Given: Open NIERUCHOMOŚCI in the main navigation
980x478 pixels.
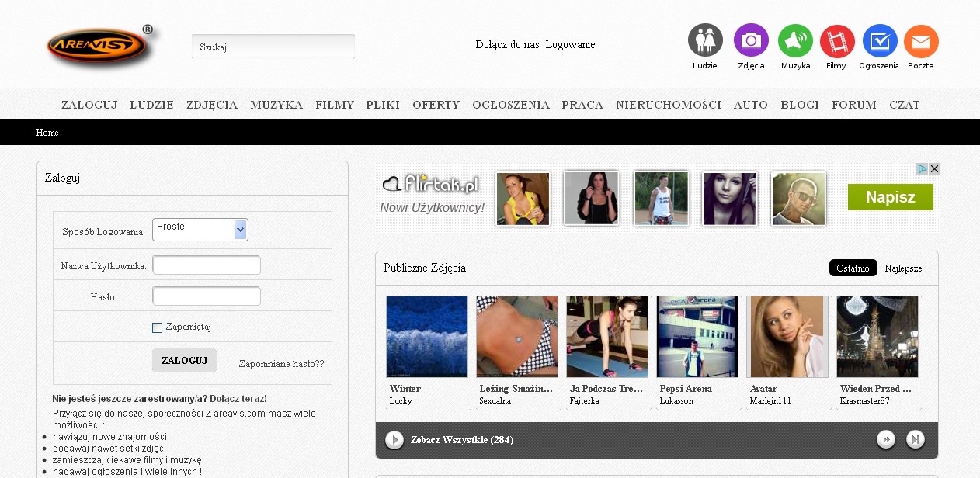Looking at the screenshot, I should coord(669,105).
